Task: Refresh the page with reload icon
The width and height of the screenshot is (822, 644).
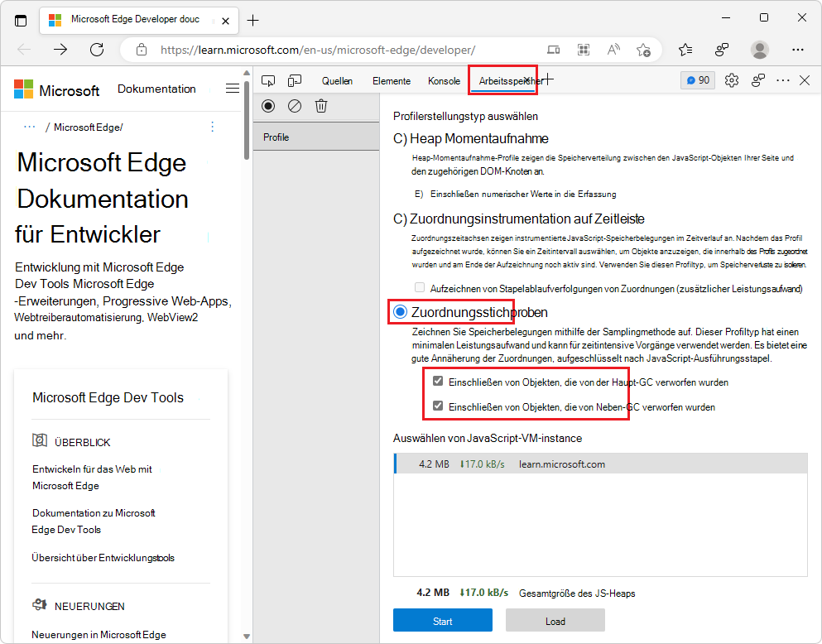Action: point(97,50)
